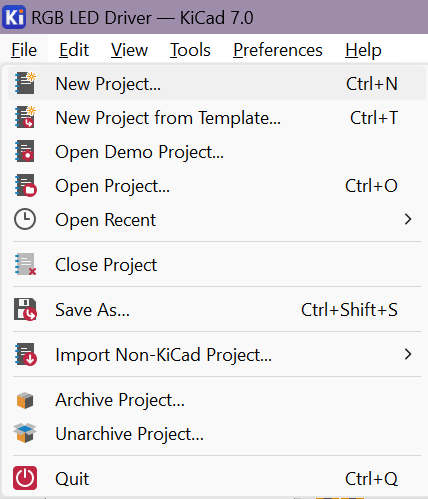428x499 pixels.
Task: Click the Open Recent clock icon
Action: point(25,219)
